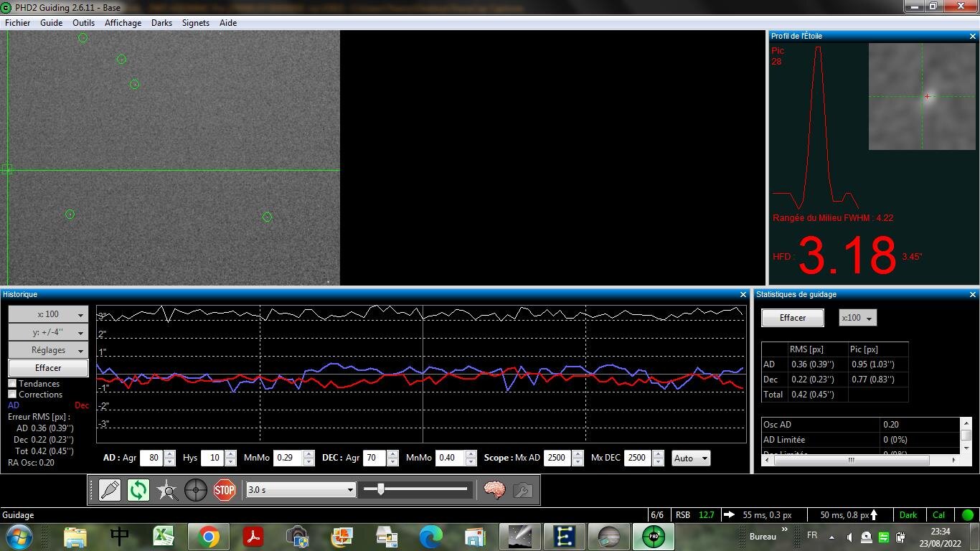Switch to Google Chrome in the taskbar
Screen dimensions: 980x551
point(209,537)
